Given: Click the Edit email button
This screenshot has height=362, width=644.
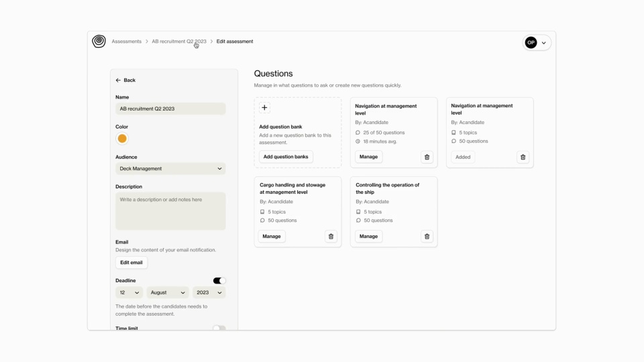Looking at the screenshot, I should (x=131, y=263).
